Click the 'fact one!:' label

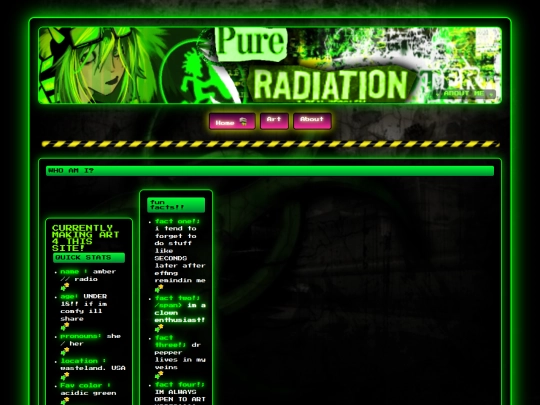(x=177, y=221)
